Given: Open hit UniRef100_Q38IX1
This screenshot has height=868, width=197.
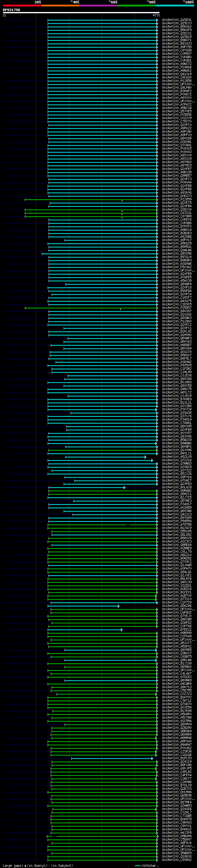Looking at the screenshot, I should coord(176,33).
